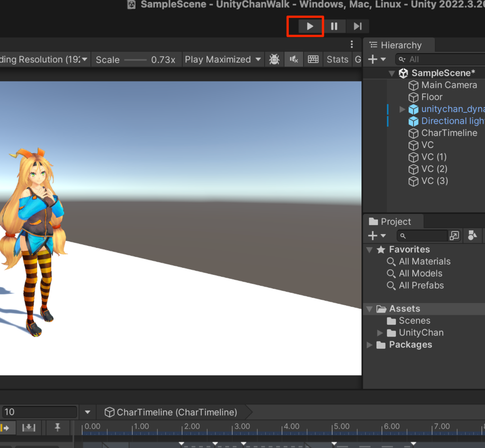Click the CharTimeline (CharTimeline) breadcrumb
This screenshot has width=485, height=448.
(171, 412)
